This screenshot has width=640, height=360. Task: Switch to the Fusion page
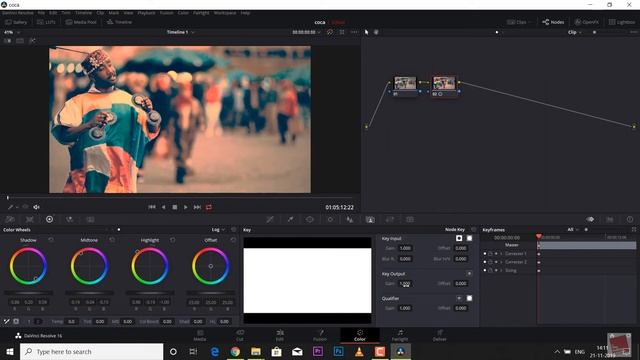[x=320, y=335]
